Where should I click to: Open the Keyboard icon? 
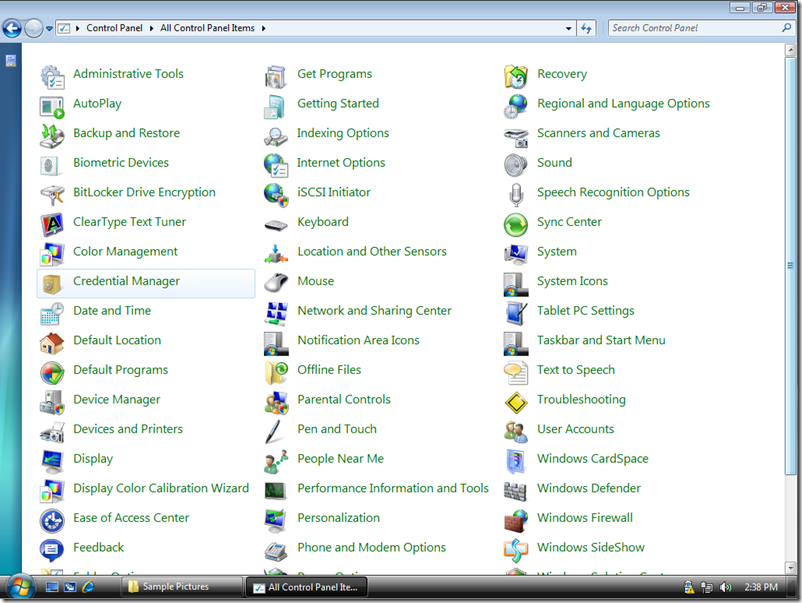coord(276,225)
